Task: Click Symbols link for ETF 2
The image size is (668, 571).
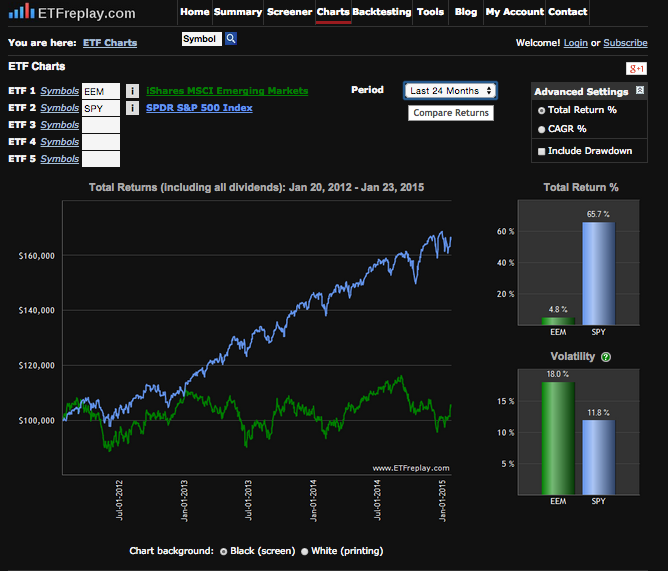Action: 60,108
